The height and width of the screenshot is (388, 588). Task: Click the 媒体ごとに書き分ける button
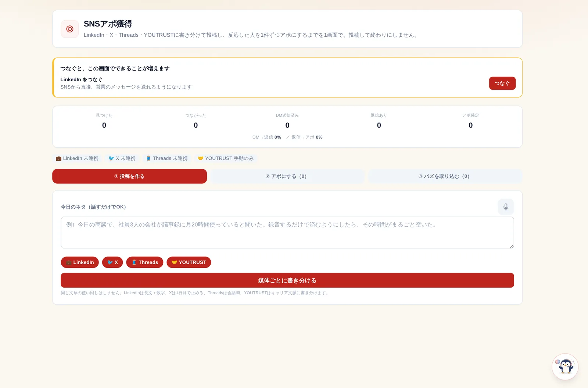point(287,280)
